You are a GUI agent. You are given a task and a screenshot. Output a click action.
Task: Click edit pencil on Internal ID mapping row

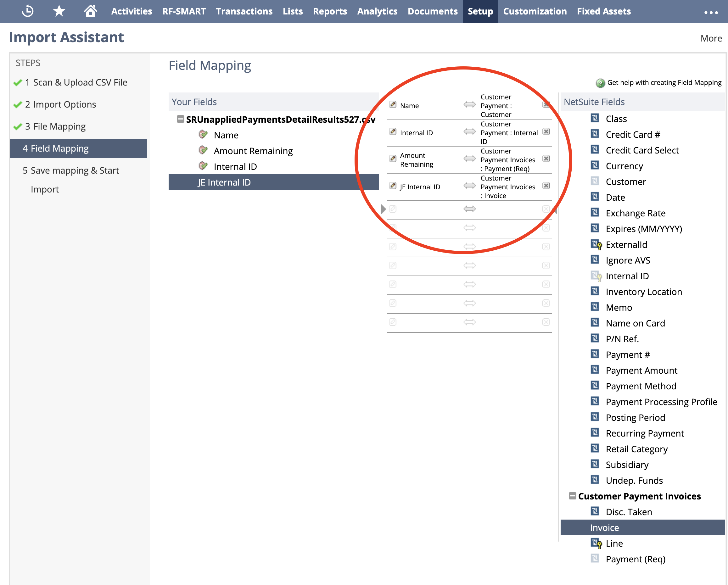pos(392,132)
